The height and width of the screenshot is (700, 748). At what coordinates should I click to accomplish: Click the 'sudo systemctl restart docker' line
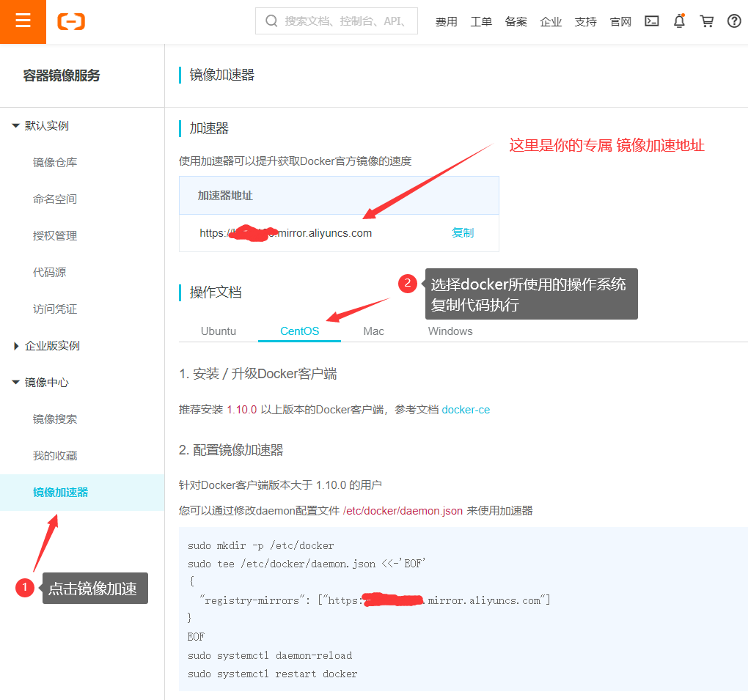click(x=272, y=674)
